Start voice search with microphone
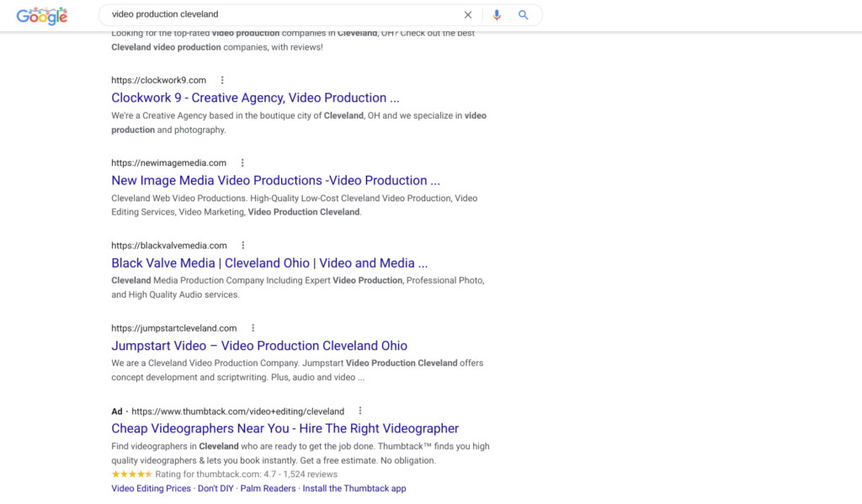Viewport: 862px width, 504px height. coord(497,15)
